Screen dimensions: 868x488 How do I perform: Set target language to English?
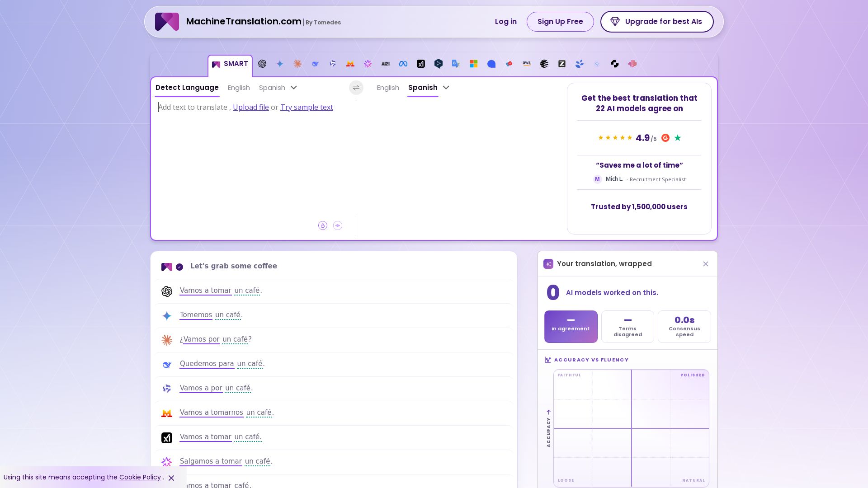[x=388, y=88]
